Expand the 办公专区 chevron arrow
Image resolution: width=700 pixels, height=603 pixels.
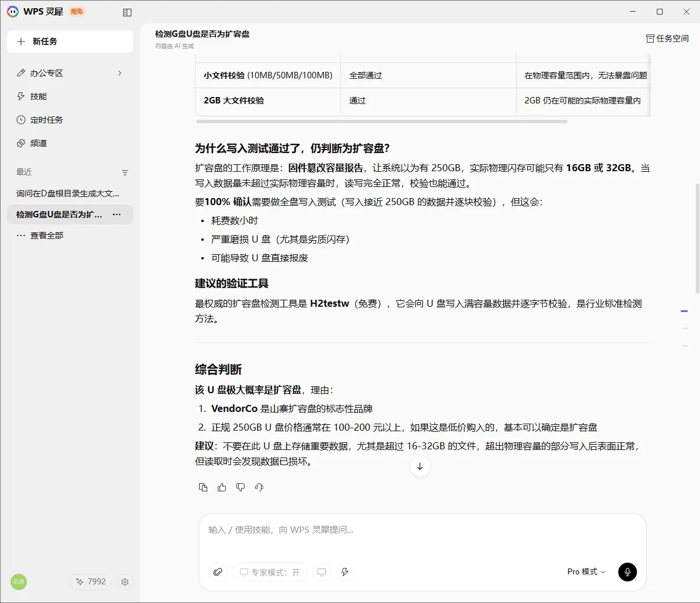[x=120, y=73]
